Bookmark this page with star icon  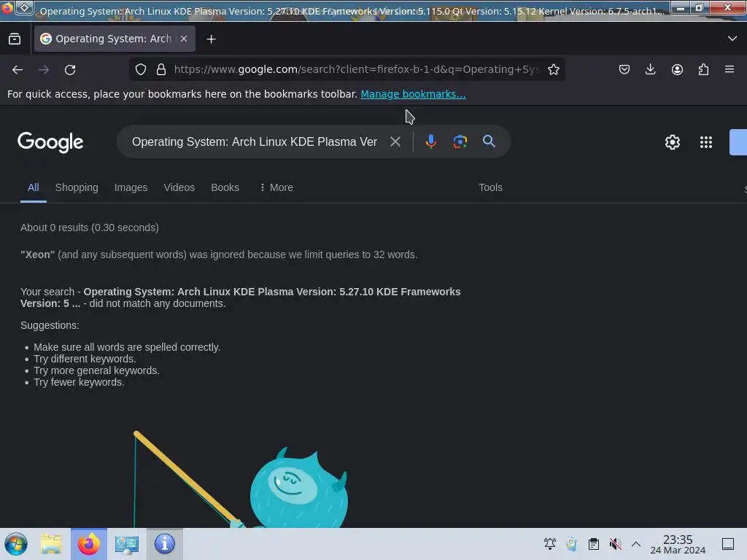[x=554, y=69]
